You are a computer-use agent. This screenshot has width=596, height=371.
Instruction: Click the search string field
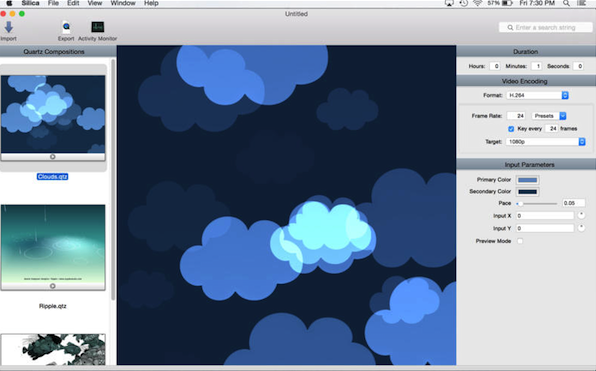click(545, 27)
